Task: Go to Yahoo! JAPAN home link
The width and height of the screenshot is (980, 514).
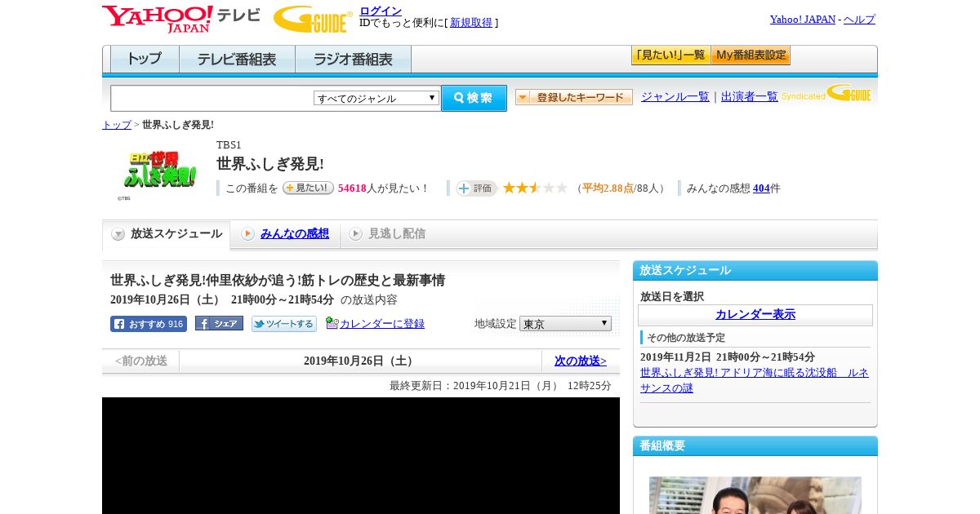Action: tap(803, 20)
